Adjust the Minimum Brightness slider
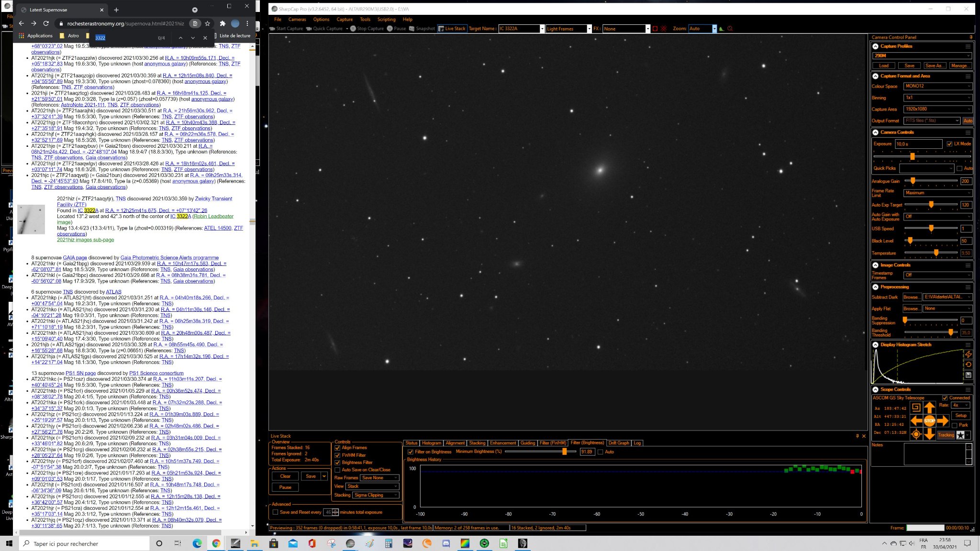980x551 pixels. [565, 452]
